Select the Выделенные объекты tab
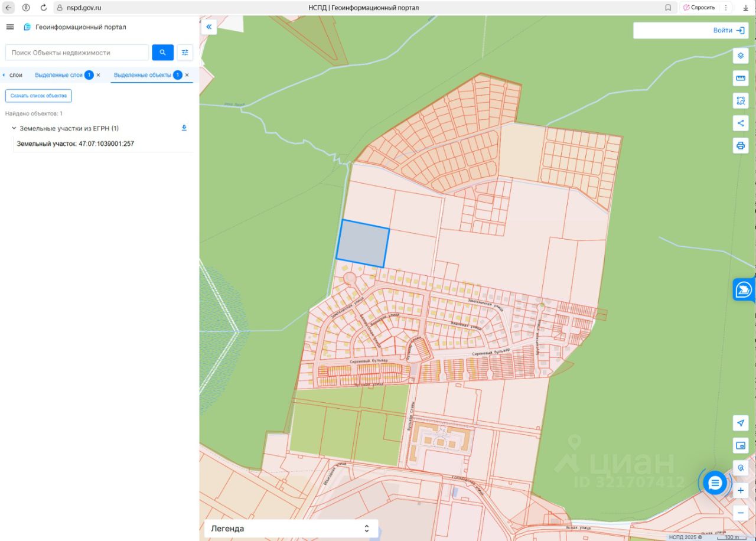 tap(142, 75)
